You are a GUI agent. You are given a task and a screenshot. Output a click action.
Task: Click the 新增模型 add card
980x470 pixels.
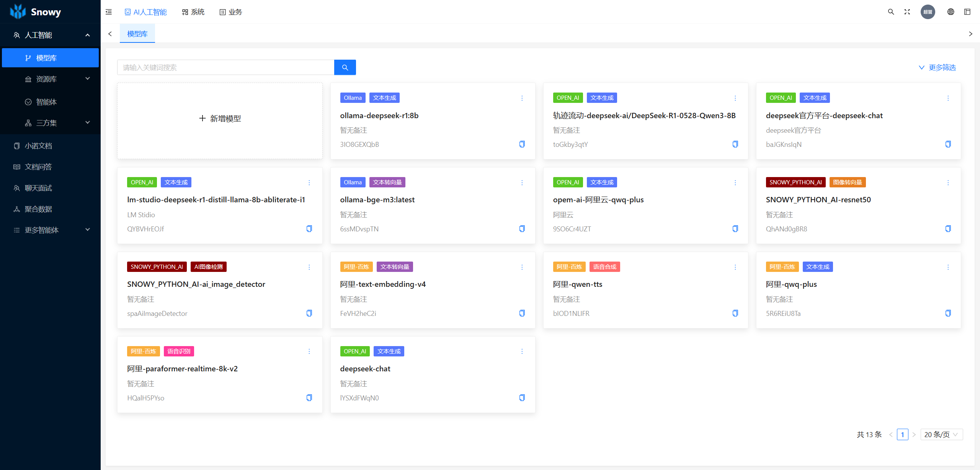tap(220, 119)
